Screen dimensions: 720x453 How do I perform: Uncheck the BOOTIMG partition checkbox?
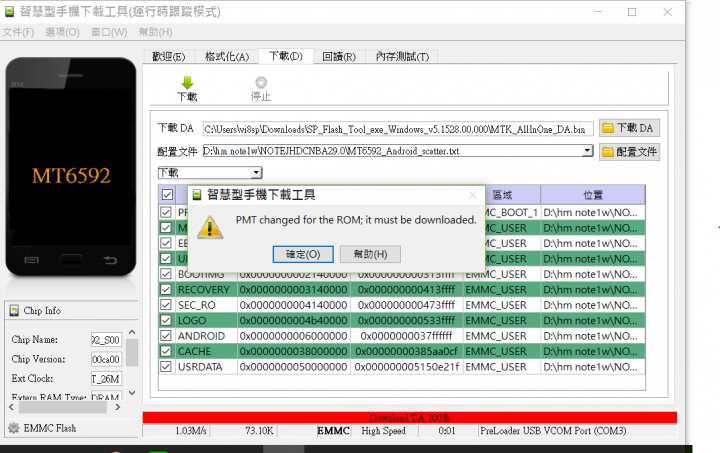[166, 274]
